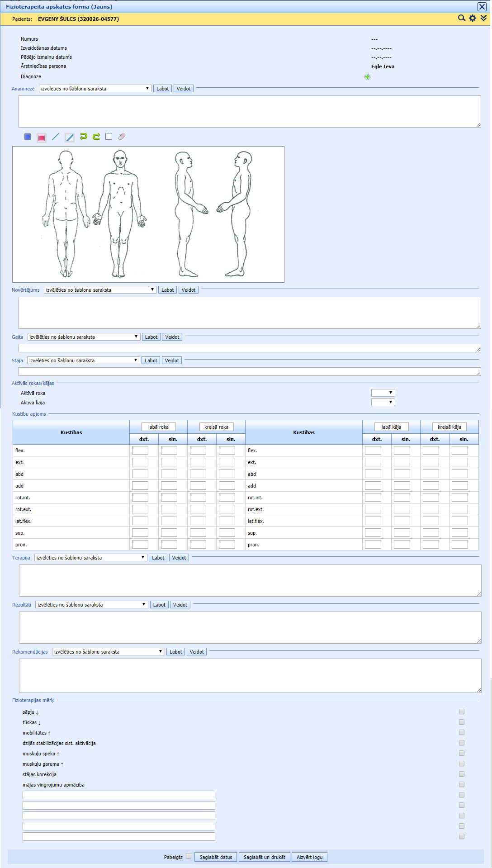Enable the 'sāpju ↓' goal checkbox
The height and width of the screenshot is (868, 492).
461,711
